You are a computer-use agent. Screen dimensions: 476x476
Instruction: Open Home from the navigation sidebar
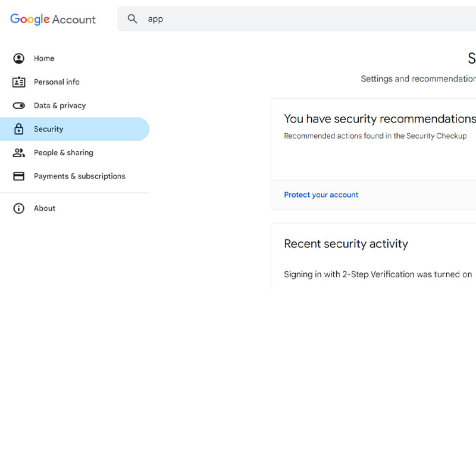click(x=44, y=58)
